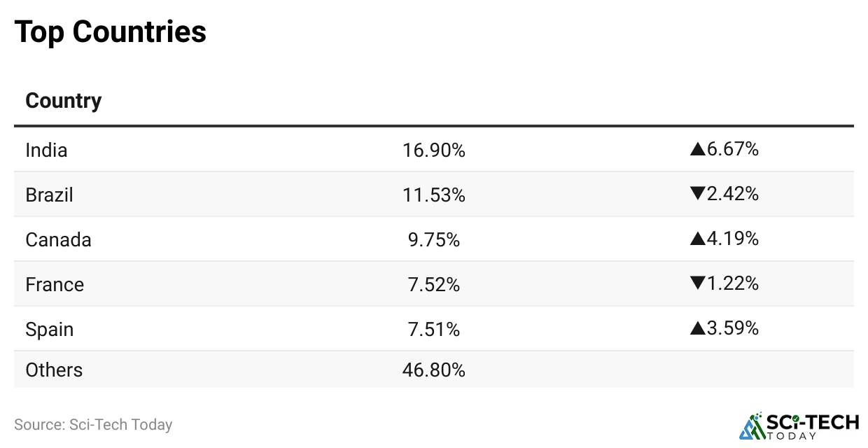This screenshot has height=448, width=868.
Task: Click the Sci-Tech Today logo
Action: (x=799, y=426)
